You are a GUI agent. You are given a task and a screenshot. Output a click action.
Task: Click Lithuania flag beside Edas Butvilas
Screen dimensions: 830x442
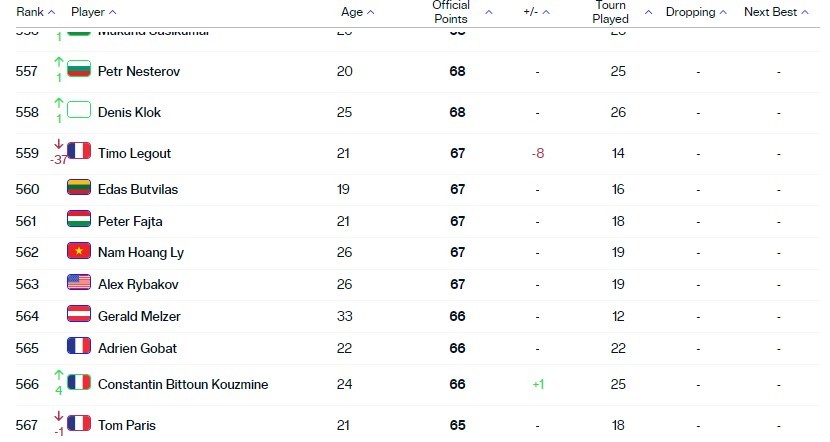pyautogui.click(x=79, y=188)
